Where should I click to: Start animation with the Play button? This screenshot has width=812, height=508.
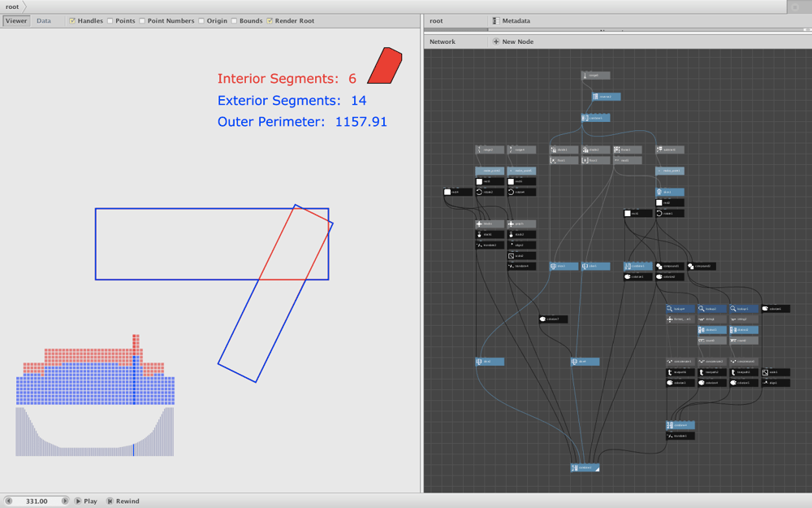tap(85, 501)
